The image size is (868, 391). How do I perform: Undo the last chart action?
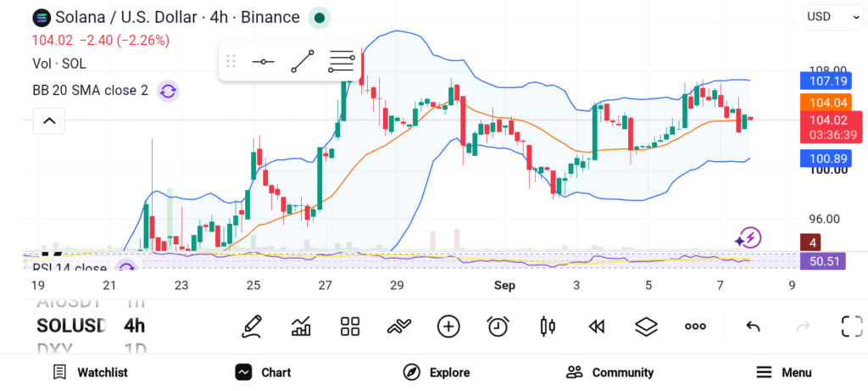753,327
